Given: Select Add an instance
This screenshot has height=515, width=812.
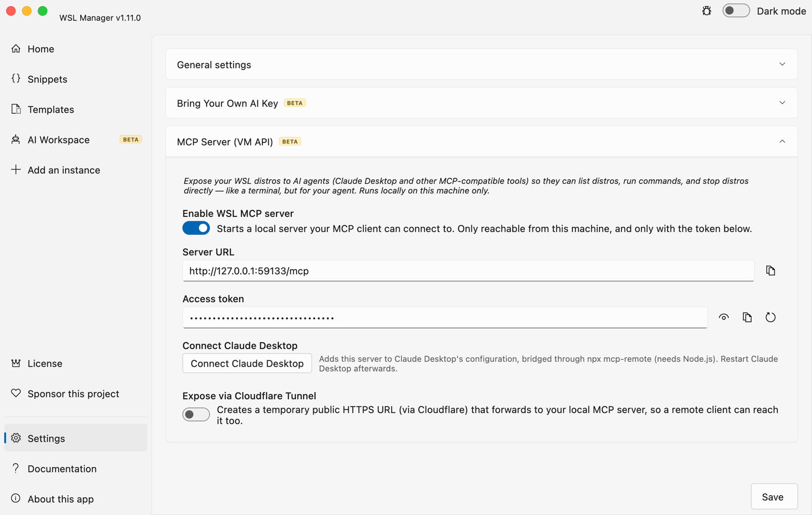Looking at the screenshot, I should tap(76, 170).
